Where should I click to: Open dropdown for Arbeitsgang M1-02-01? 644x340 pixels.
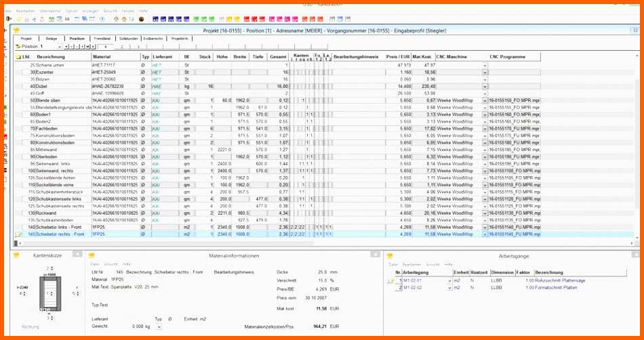click(449, 280)
